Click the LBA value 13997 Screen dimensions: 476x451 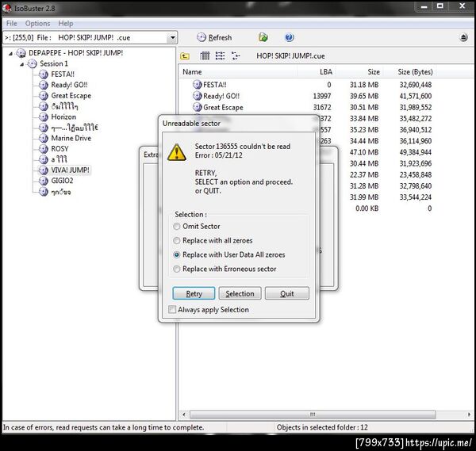click(322, 96)
